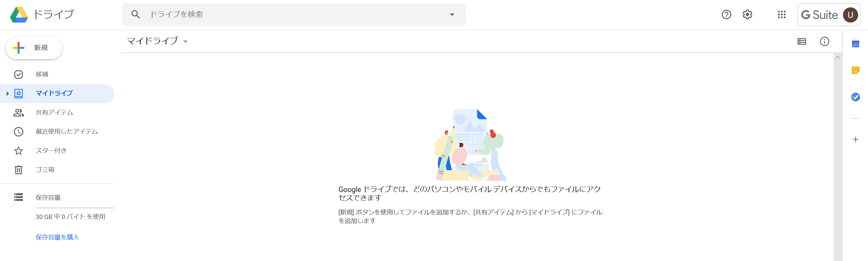Click the plus icon to get add-ons

855,139
